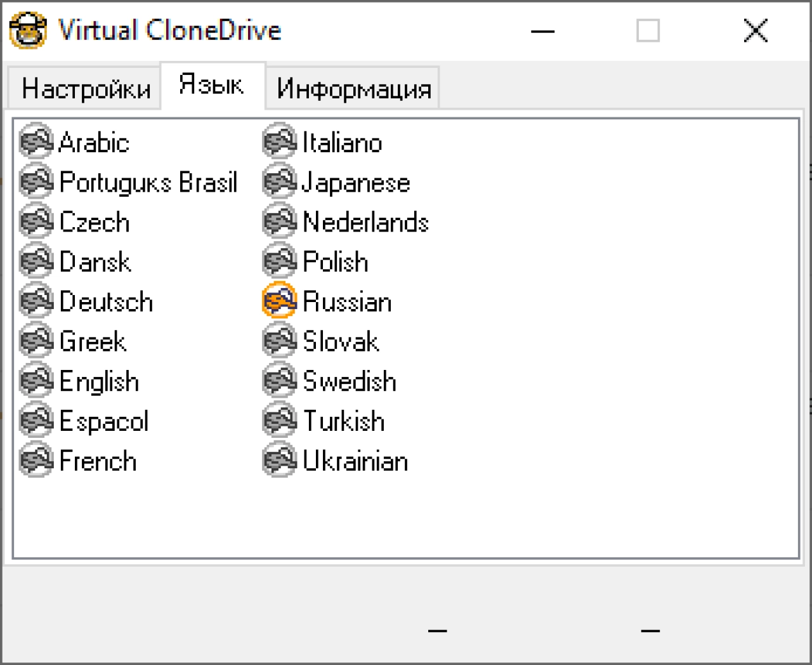Choose the Deutsch language text
This screenshot has height=665, width=812.
pos(106,302)
